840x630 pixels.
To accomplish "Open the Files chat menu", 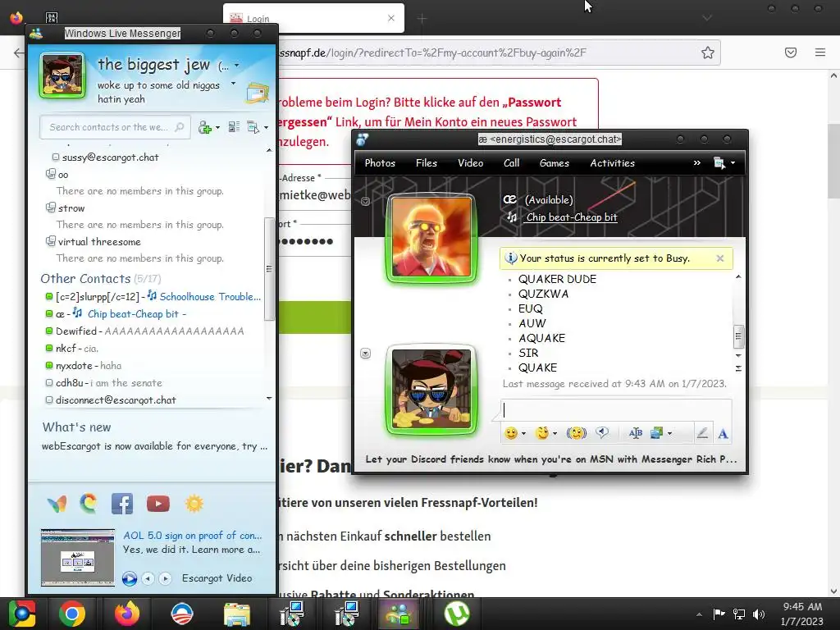I will tap(427, 163).
